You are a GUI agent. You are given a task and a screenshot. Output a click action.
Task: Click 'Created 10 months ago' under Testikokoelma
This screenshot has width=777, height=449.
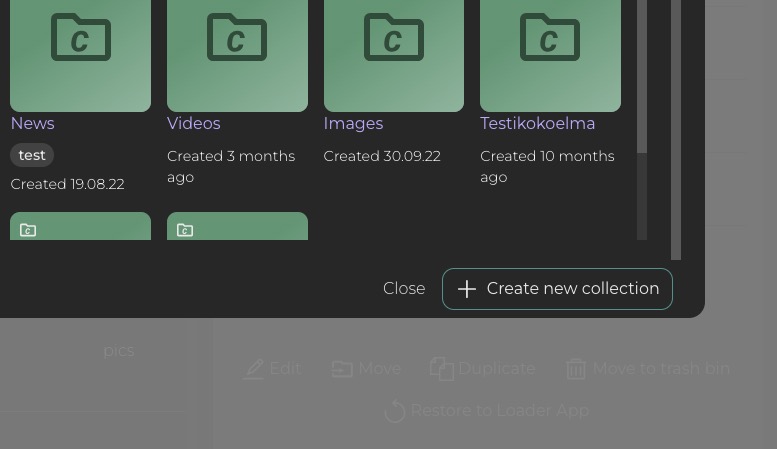[x=547, y=167]
